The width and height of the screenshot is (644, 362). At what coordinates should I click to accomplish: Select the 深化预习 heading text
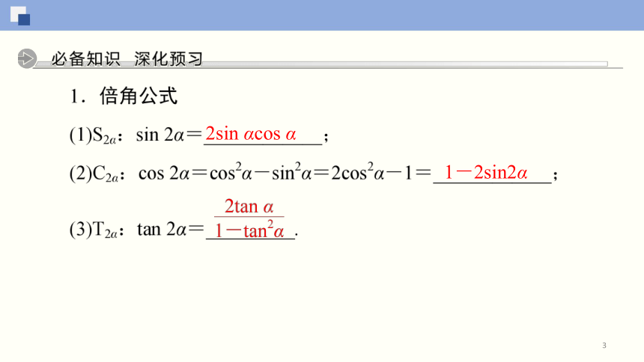[x=168, y=59]
